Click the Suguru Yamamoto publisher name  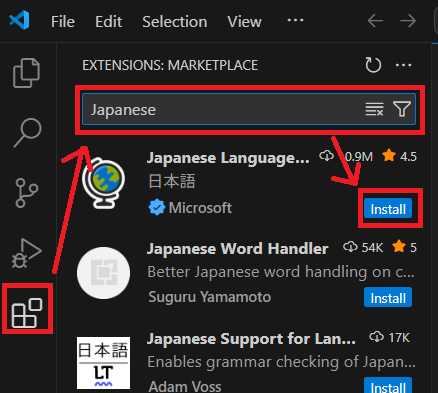click(209, 297)
